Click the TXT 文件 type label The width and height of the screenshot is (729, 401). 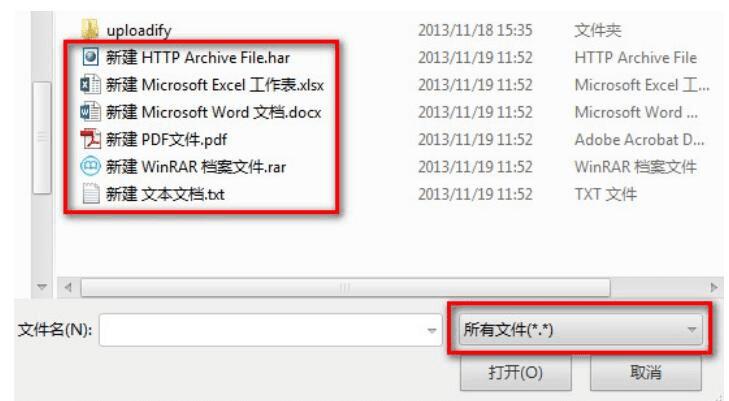(605, 194)
